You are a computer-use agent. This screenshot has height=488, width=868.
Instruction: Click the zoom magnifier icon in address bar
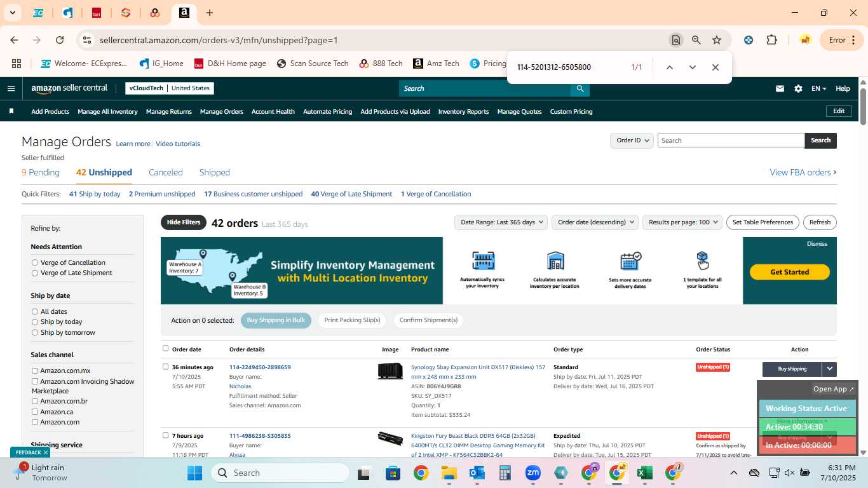click(696, 40)
